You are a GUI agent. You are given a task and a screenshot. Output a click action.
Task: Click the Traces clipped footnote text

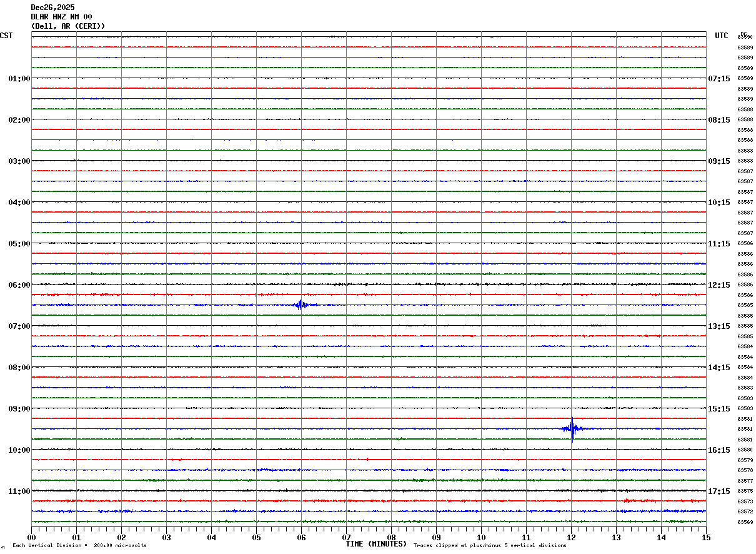490,546
